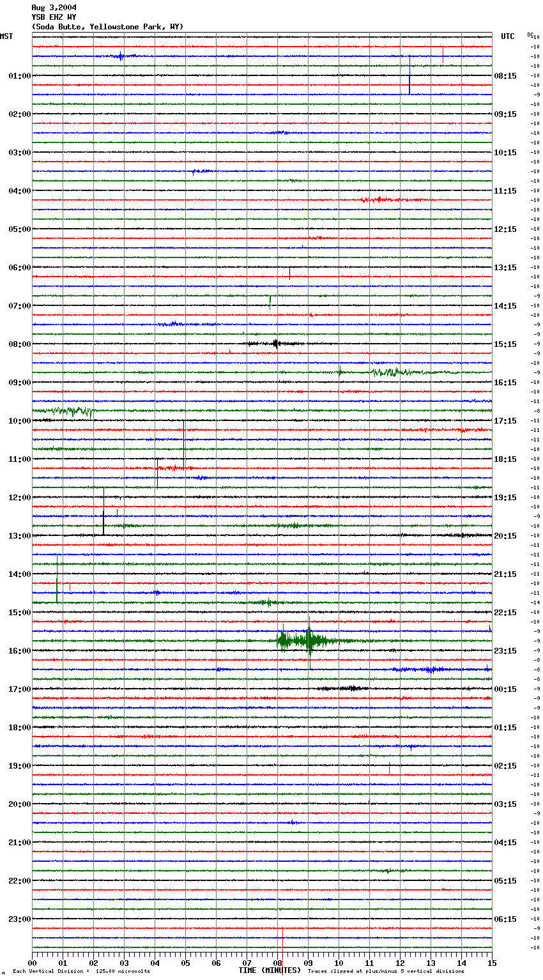Select the 11:15 UTC time label

click(505, 191)
